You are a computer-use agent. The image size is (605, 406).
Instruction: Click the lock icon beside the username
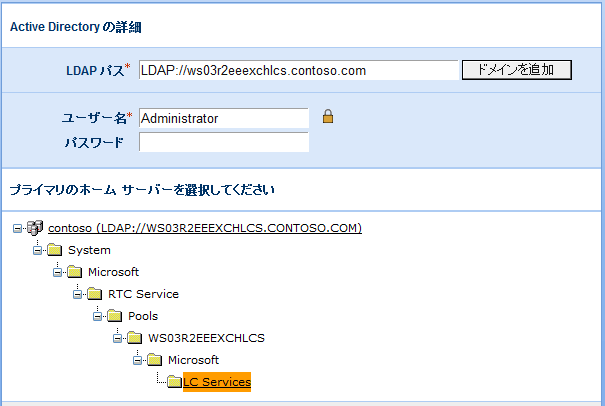click(x=328, y=117)
